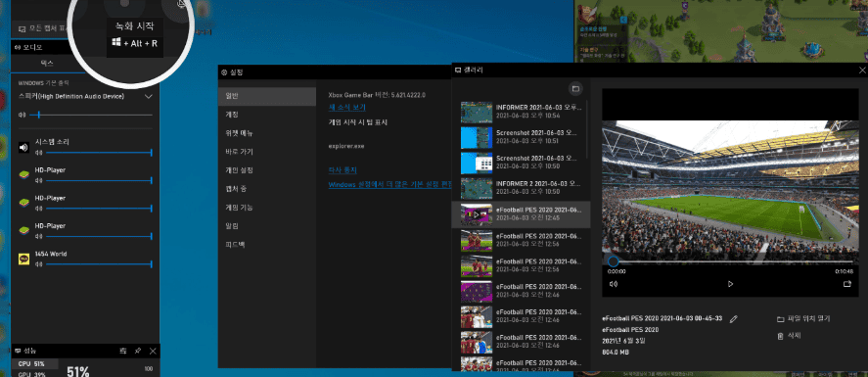This screenshot has height=377, width=868.
Task: Click the link just below explorer.exe
Action: click(x=343, y=170)
